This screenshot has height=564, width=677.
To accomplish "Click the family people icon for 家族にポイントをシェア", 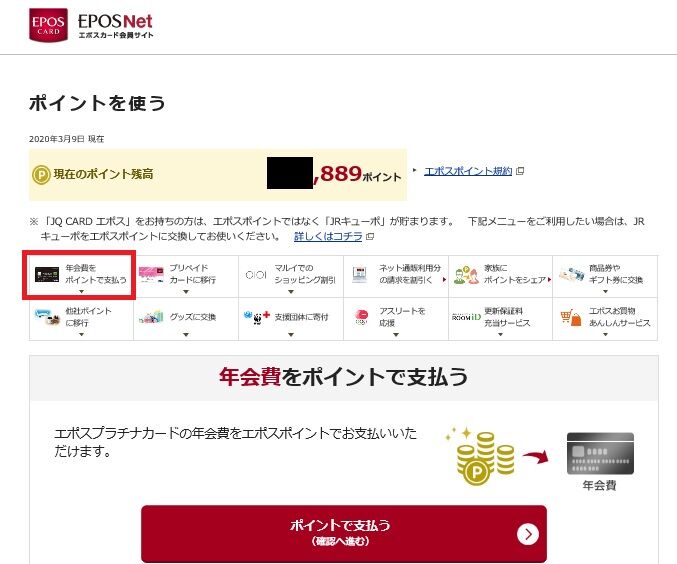I will click(x=466, y=275).
